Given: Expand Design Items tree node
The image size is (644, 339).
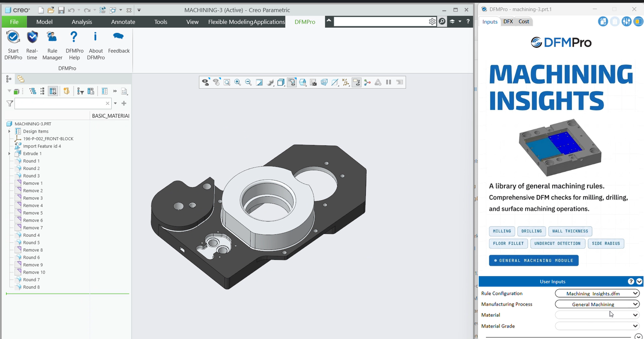Looking at the screenshot, I should pyautogui.click(x=9, y=131).
